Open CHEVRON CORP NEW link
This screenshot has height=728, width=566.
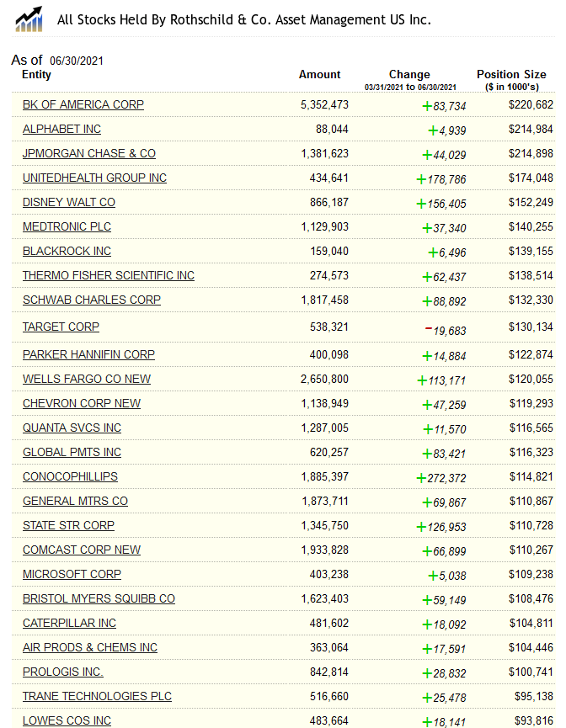pos(82,403)
